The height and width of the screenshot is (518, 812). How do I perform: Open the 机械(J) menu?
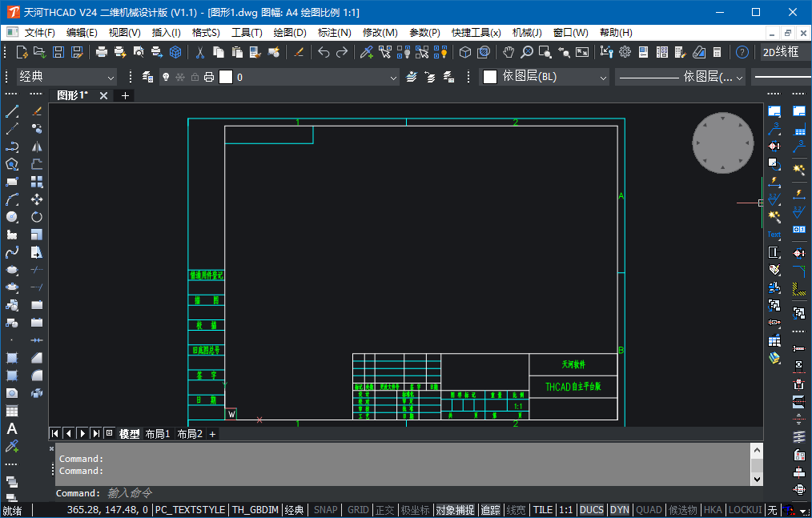[527, 33]
